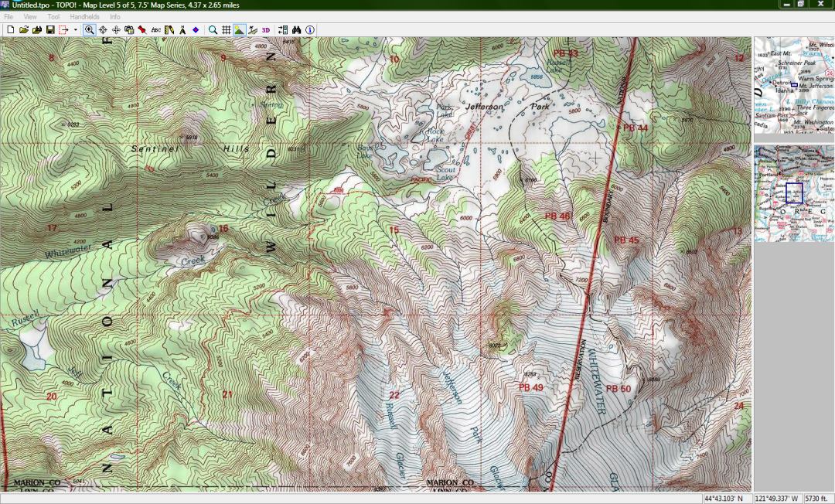Select the zoom-in magnifier tool
Screen dimensions: 835x504
click(x=90, y=30)
